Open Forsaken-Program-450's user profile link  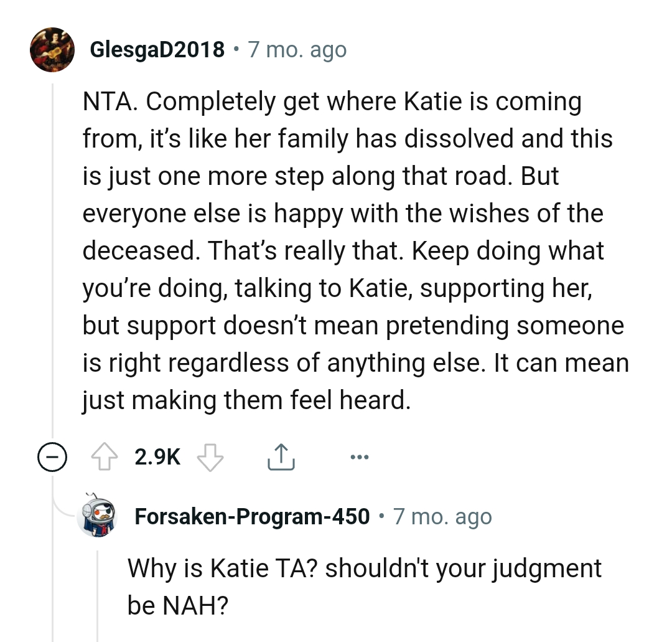252,517
